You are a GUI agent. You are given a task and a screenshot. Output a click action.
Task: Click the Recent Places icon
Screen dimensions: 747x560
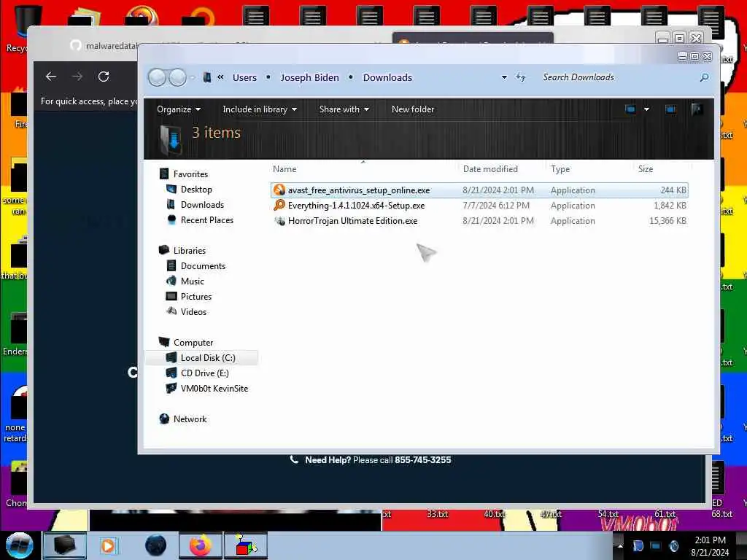click(x=171, y=219)
